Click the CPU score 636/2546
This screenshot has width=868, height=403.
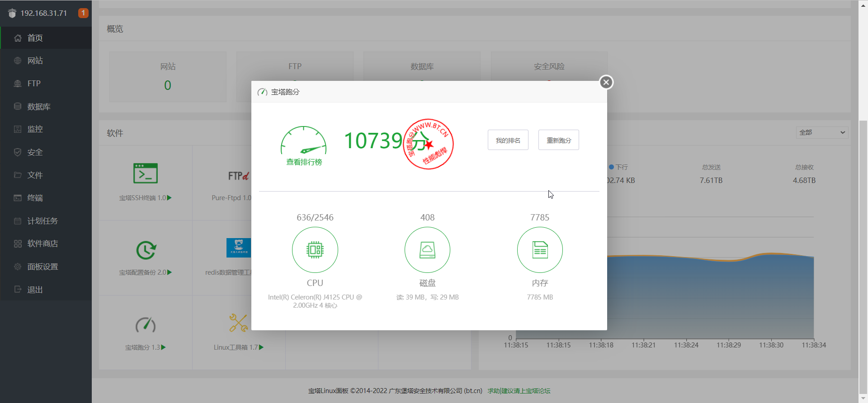[x=315, y=217]
